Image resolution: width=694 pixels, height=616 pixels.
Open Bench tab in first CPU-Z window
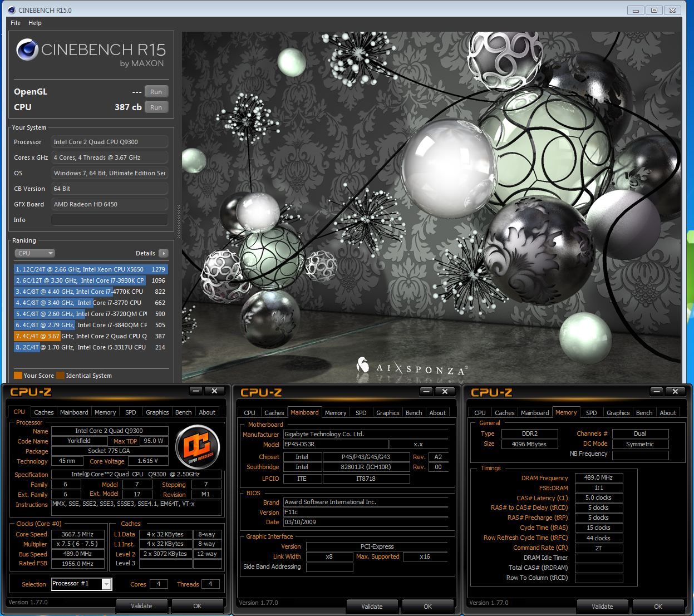pos(184,412)
